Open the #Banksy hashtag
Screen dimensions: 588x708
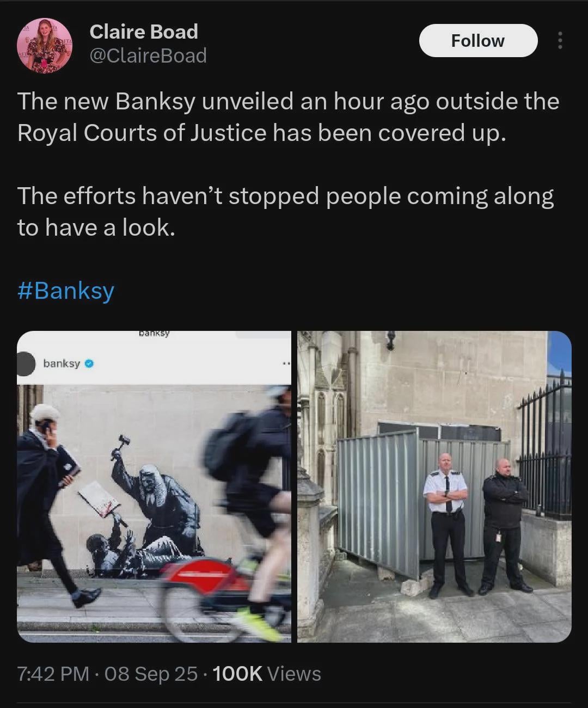66,290
